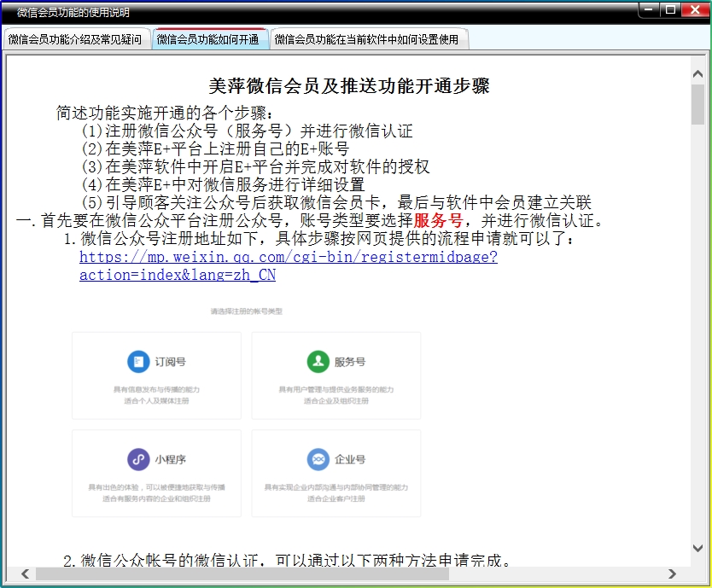The width and height of the screenshot is (712, 588).
Task: Minimize the 微信会员功能的使用说明 window
Action: click(x=649, y=9)
